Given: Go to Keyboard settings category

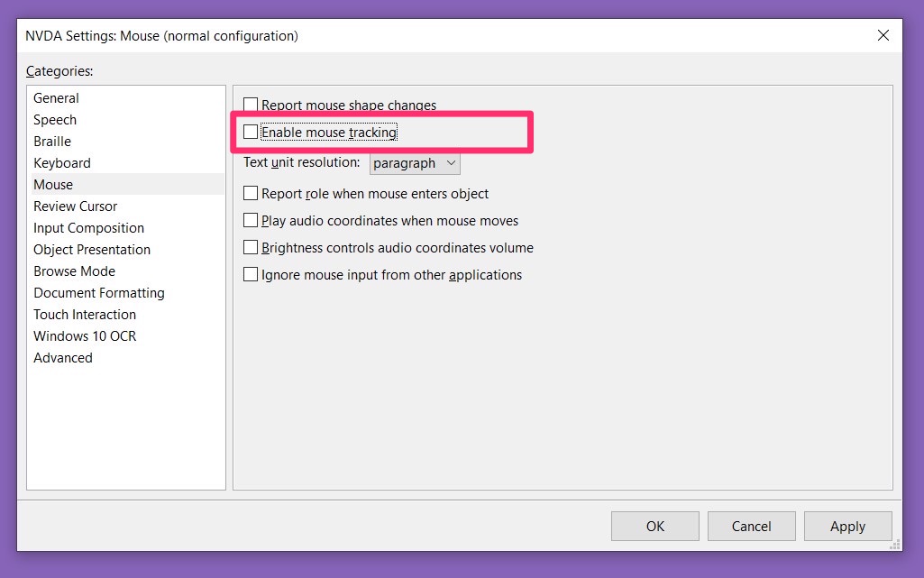Looking at the screenshot, I should pyautogui.click(x=62, y=163).
